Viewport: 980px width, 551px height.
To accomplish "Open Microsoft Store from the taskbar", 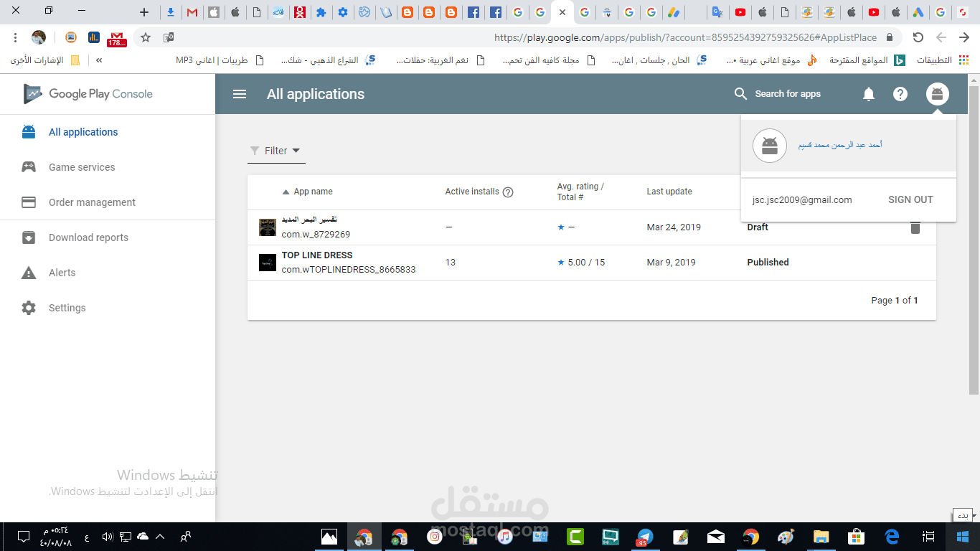I will pos(857,537).
